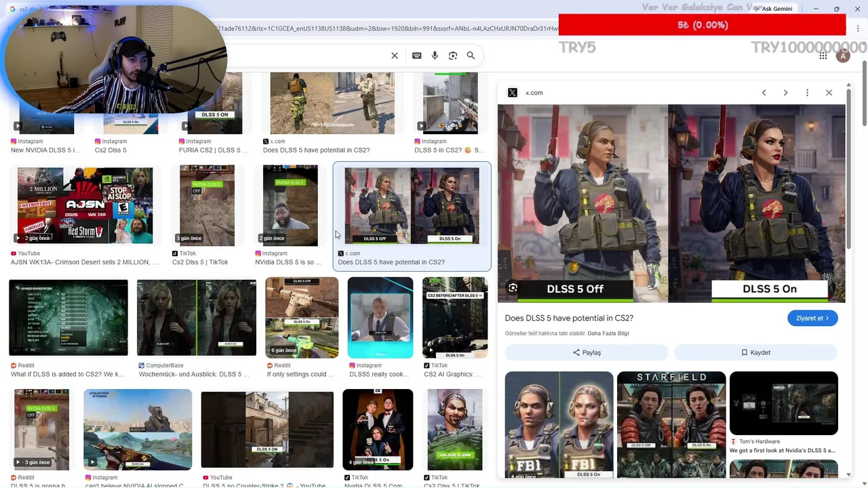Select the highlighted x.com DLSS 5 result thumbnail
The height and width of the screenshot is (488, 868).
point(412,206)
